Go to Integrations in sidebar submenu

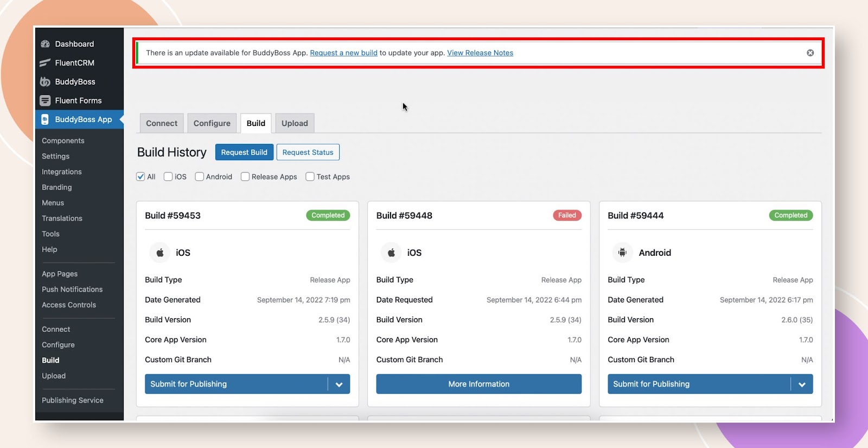[x=62, y=172]
